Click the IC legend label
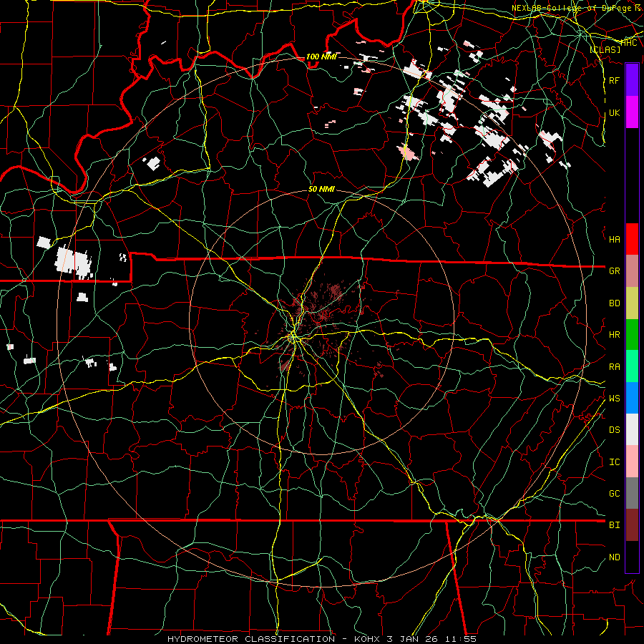644x644 pixels. click(x=614, y=462)
